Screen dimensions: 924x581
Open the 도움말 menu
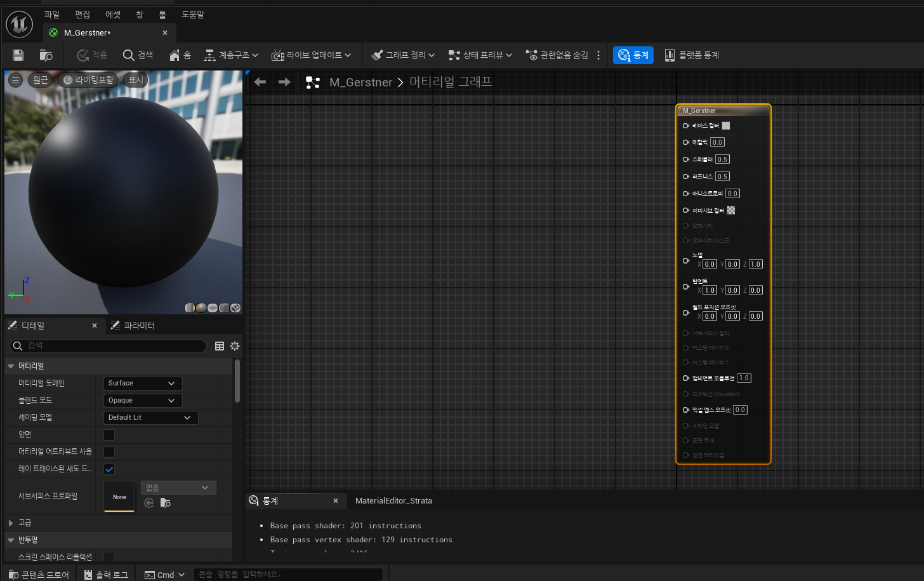[193, 14]
